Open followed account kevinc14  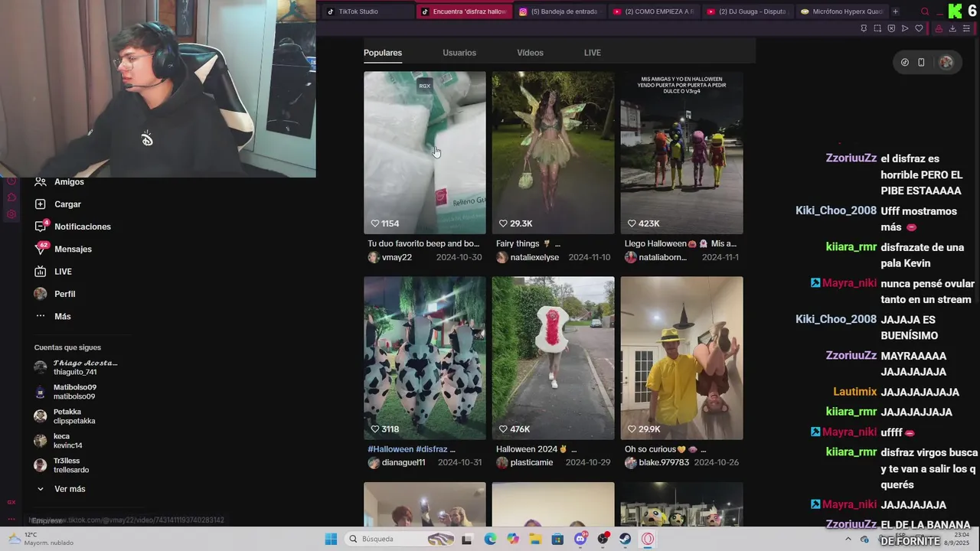tap(58, 441)
